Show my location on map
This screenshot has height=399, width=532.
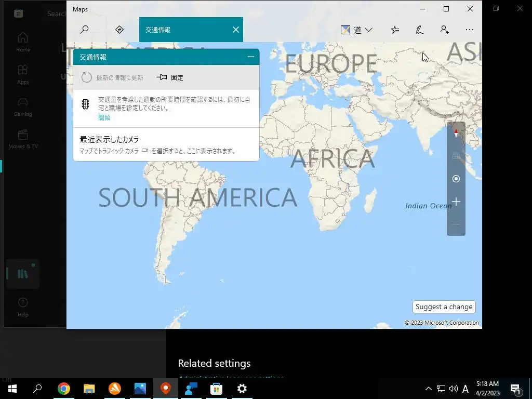(456, 179)
